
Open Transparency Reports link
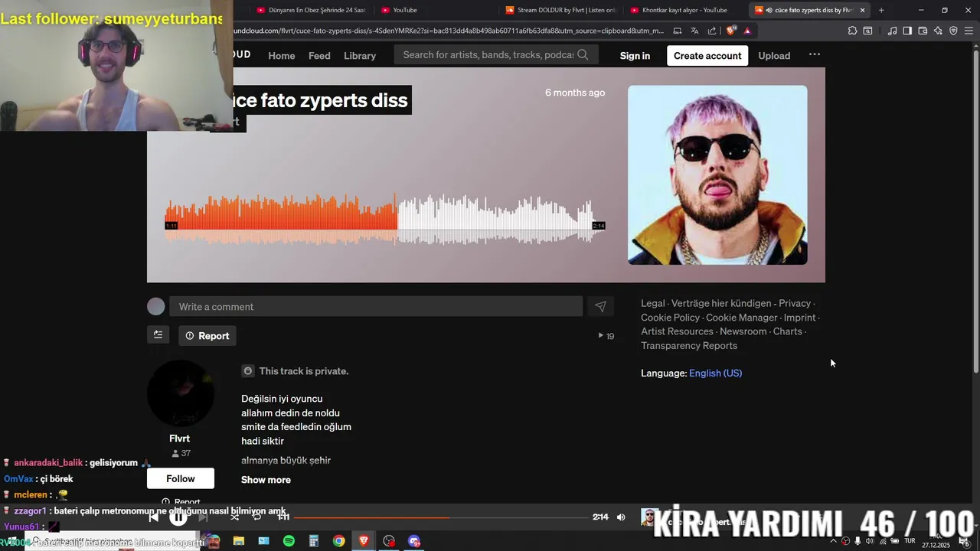pyautogui.click(x=689, y=346)
